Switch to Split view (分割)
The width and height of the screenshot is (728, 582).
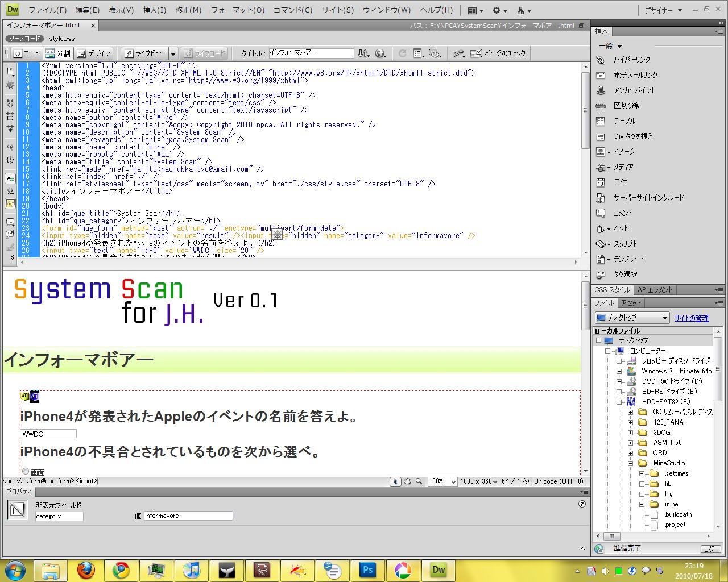(59, 53)
